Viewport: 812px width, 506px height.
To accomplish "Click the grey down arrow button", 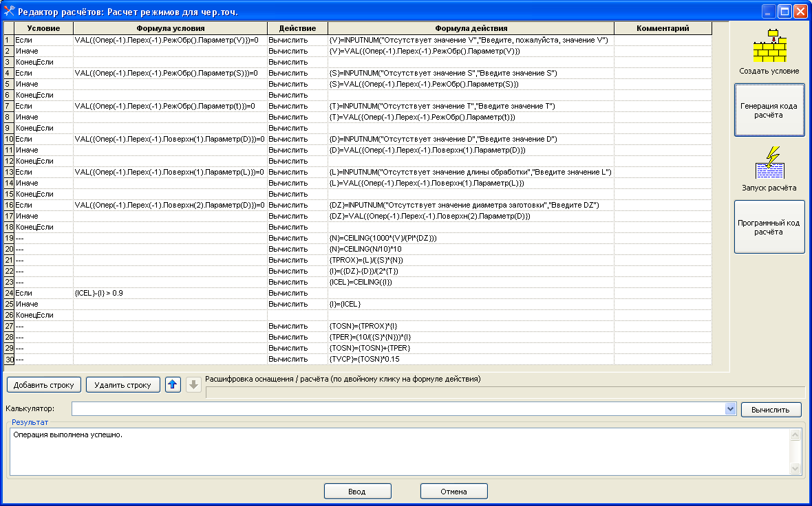I will [194, 385].
